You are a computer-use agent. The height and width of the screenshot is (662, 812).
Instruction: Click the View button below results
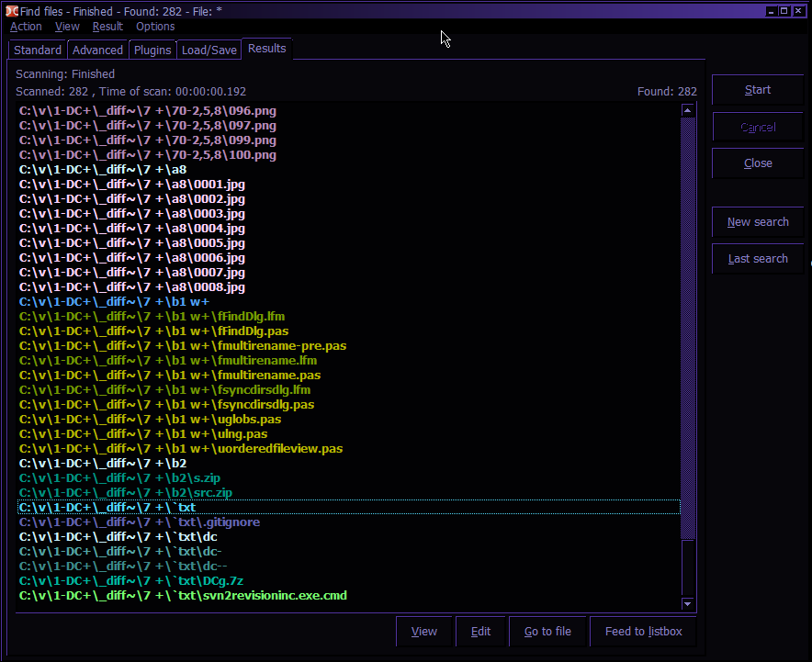point(423,632)
